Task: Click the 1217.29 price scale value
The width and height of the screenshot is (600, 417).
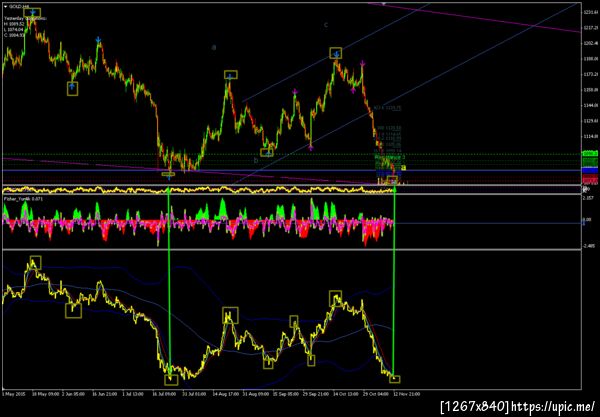Action: (x=591, y=28)
